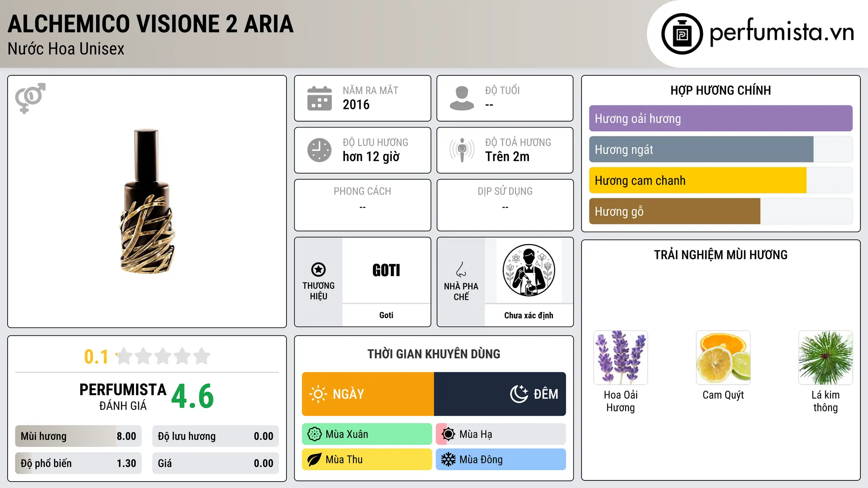Click the Giá 0.00 score bar
868x488 pixels.
coord(216,463)
